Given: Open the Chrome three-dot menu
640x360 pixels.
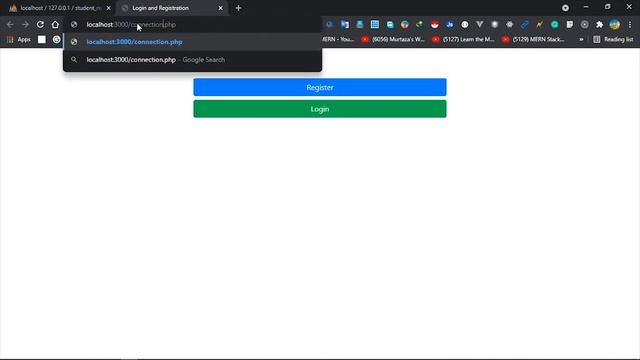Looking at the screenshot, I should tap(630, 24).
